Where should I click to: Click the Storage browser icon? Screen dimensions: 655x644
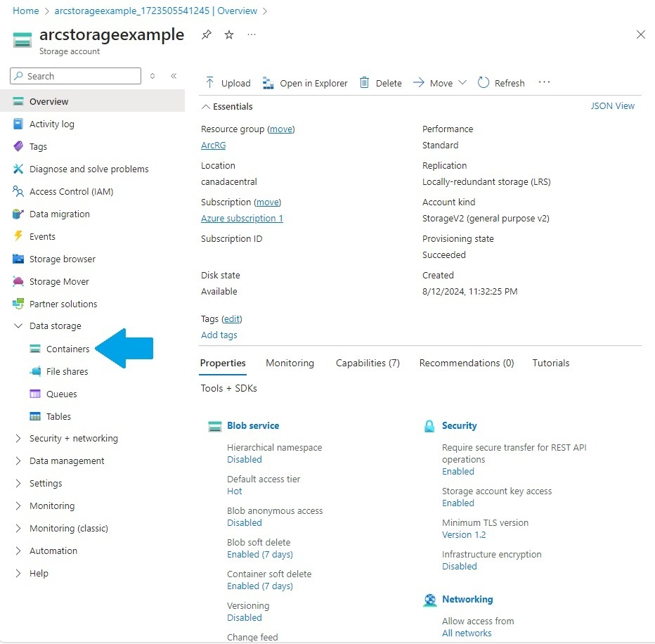click(x=18, y=259)
